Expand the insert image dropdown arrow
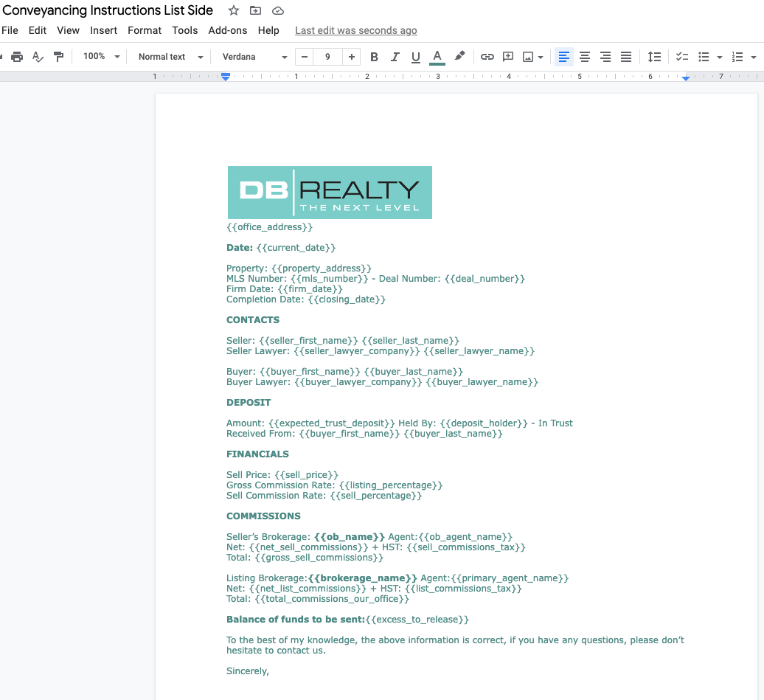764x700 pixels. click(541, 58)
